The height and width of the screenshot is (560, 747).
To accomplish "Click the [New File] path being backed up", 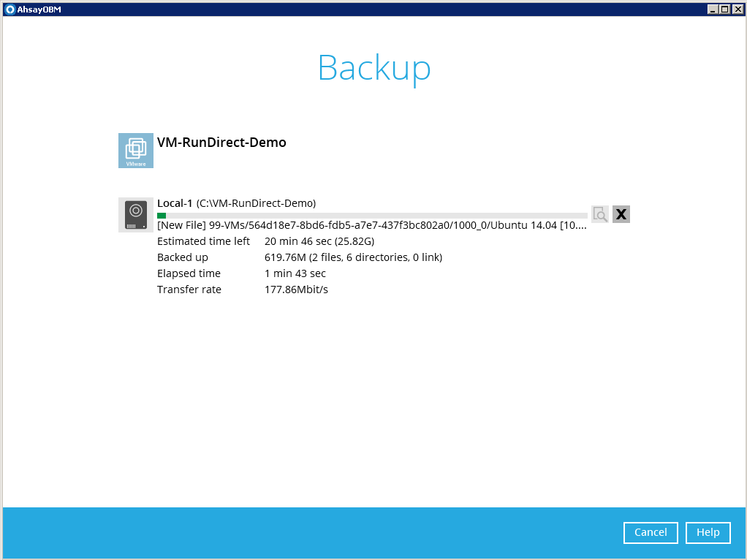I will [x=372, y=225].
